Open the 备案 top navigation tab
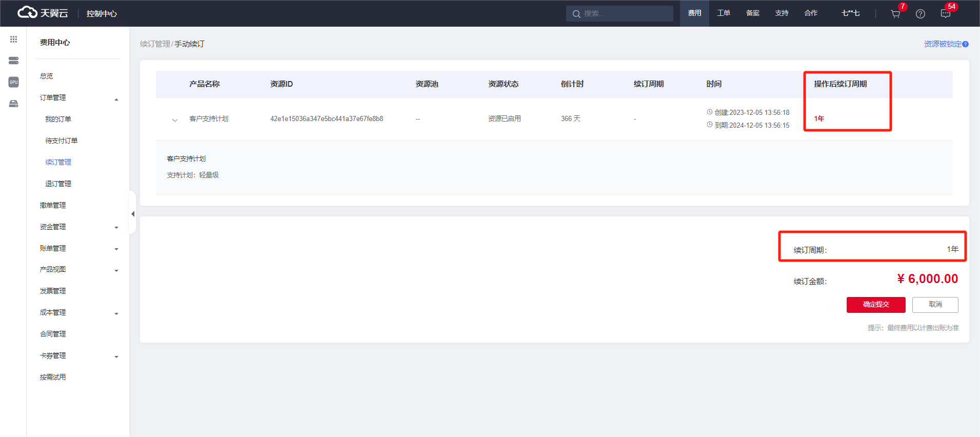This screenshot has height=437, width=980. [753, 13]
